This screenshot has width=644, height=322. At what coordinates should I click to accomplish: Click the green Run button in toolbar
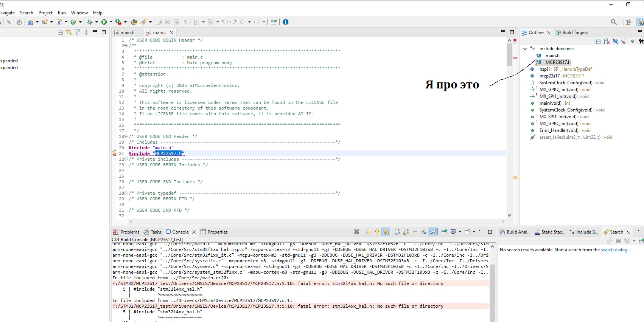point(104,22)
